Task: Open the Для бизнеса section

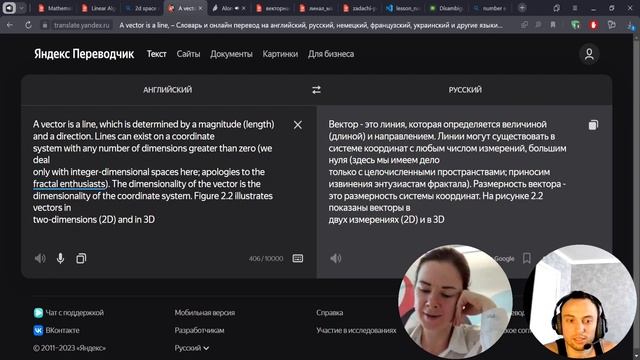Action: [331, 54]
